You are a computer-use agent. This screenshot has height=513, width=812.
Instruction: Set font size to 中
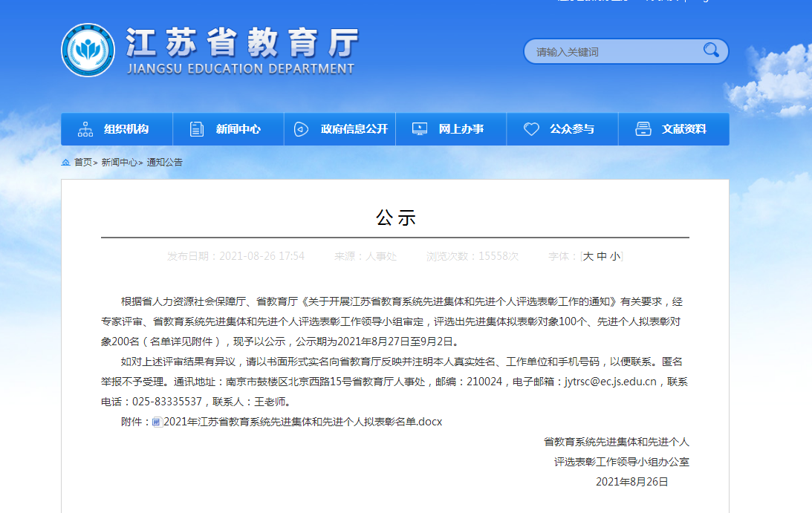click(602, 256)
